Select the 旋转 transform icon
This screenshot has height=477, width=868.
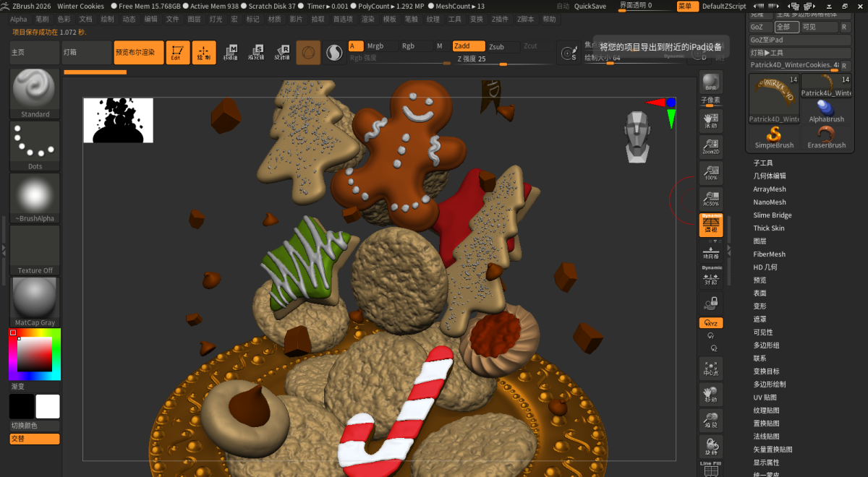[x=711, y=445]
